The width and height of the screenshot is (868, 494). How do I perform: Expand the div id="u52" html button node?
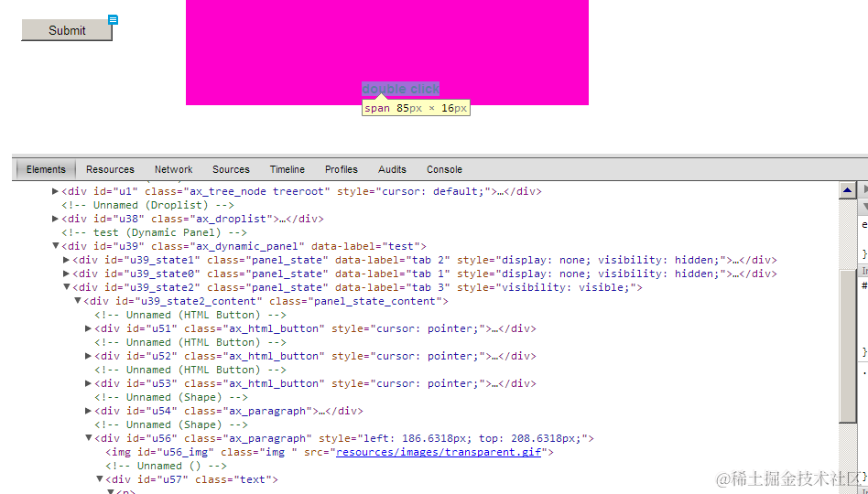tap(88, 356)
